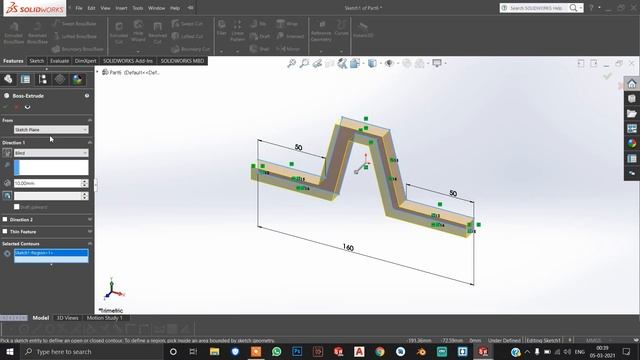640x360 pixels.
Task: Switch to the 3D Views tab
Action: pyautogui.click(x=67, y=318)
